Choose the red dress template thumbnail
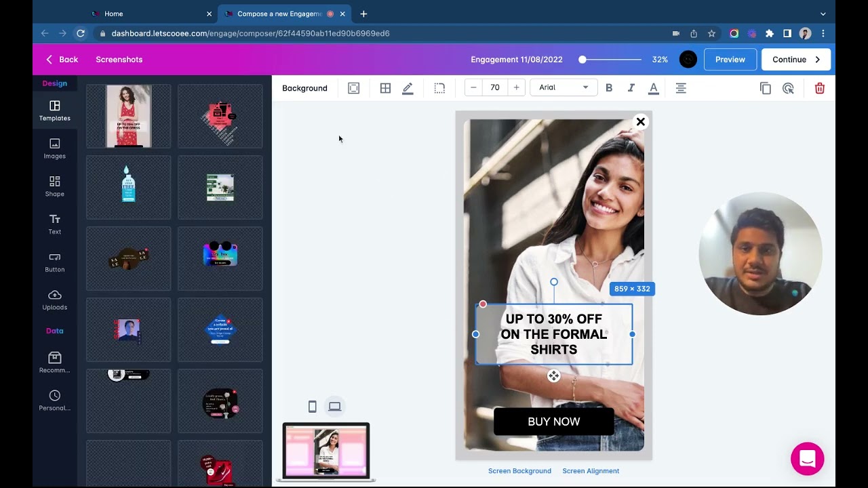The height and width of the screenshot is (488, 868). click(129, 116)
